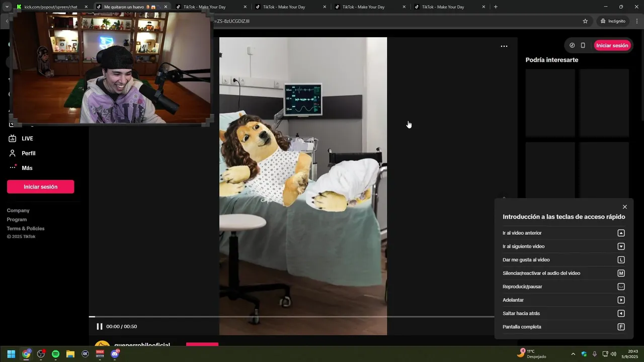Open the 4K downloader taskbar icon
The height and width of the screenshot is (362, 644).
coord(85,354)
